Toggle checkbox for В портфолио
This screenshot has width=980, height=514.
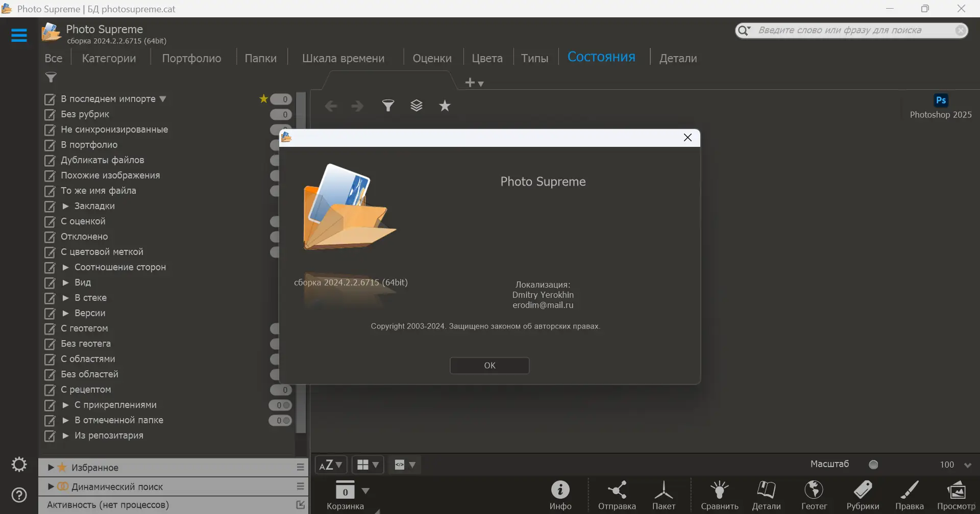pos(50,145)
